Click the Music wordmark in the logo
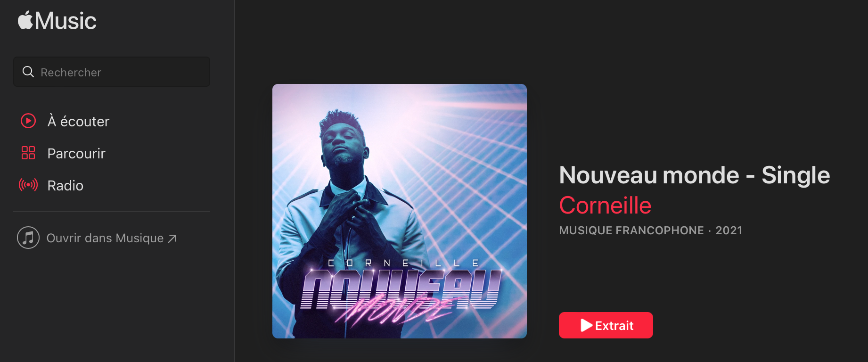This screenshot has height=362, width=868. [66, 21]
